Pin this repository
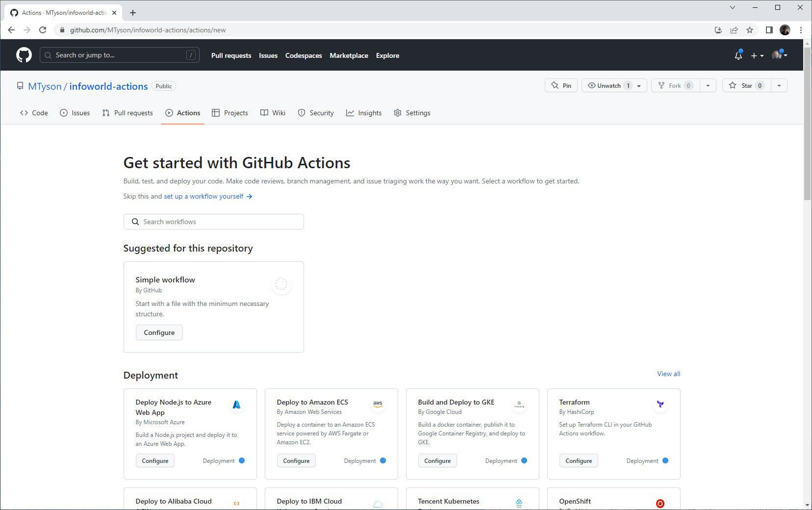The image size is (812, 510). pyautogui.click(x=561, y=85)
